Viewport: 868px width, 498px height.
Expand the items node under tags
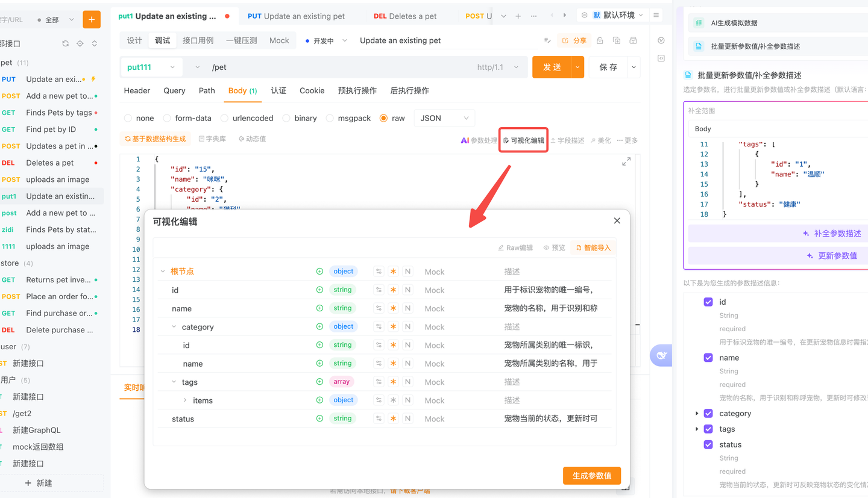point(184,400)
